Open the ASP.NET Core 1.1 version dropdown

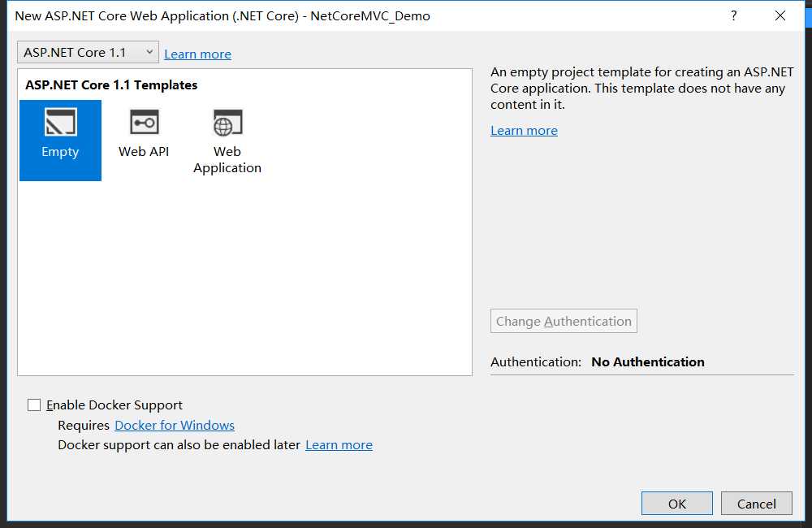pos(88,53)
